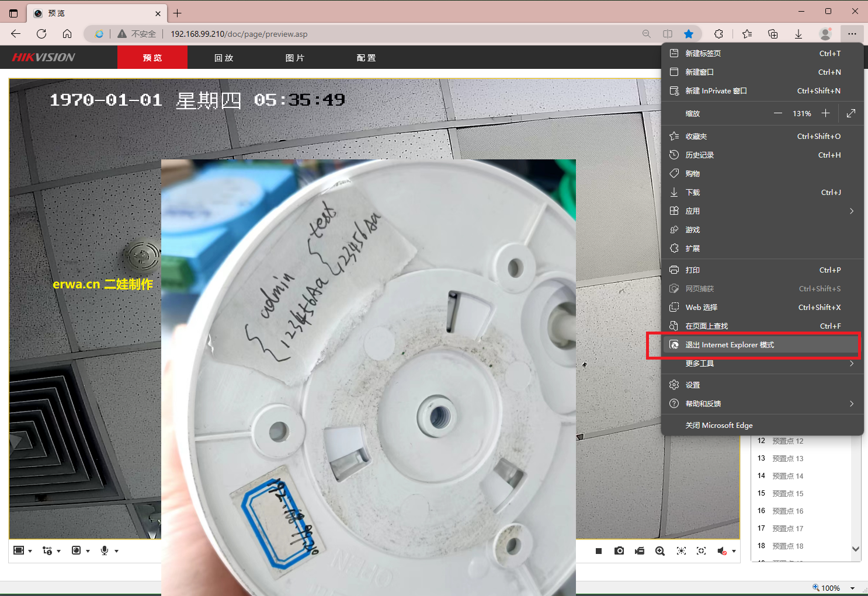The width and height of the screenshot is (868, 596).
Task: Switch to the 回放 playback tab
Action: 224,58
